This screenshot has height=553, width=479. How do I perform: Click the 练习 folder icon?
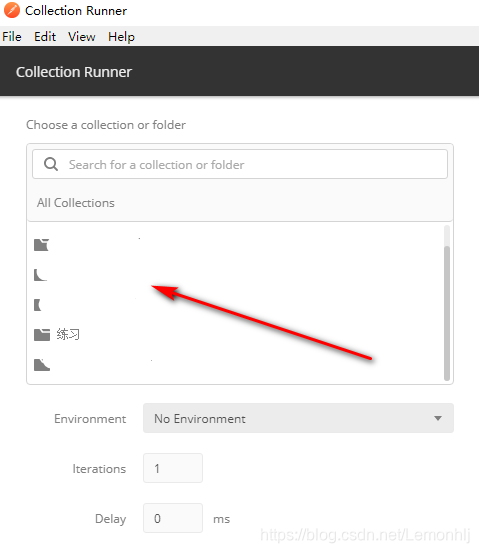(x=42, y=335)
